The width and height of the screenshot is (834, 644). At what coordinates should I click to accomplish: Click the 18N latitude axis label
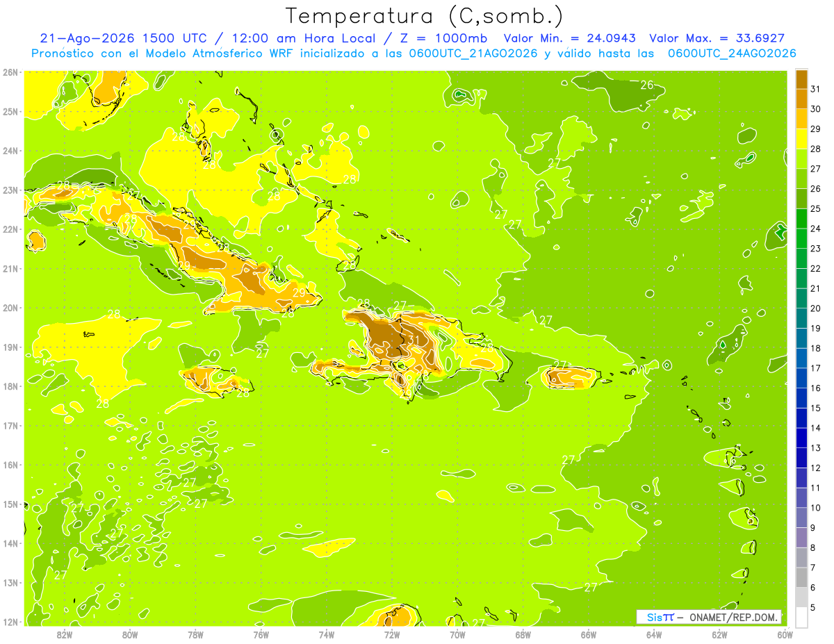(10, 386)
